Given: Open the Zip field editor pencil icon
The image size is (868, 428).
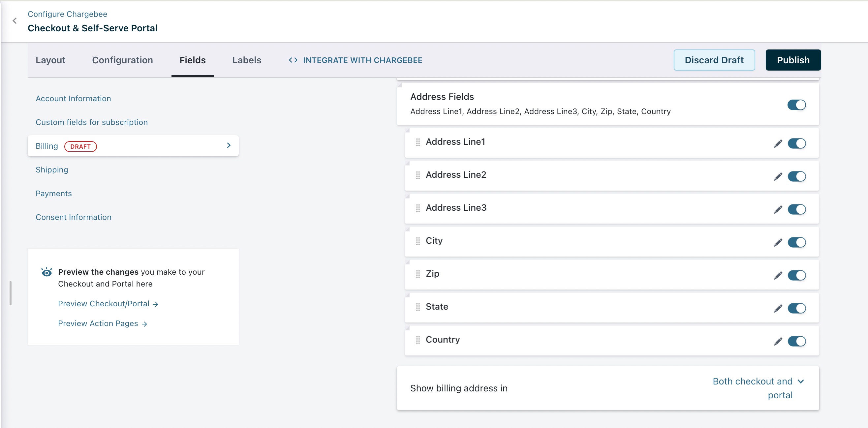Looking at the screenshot, I should [x=778, y=276].
